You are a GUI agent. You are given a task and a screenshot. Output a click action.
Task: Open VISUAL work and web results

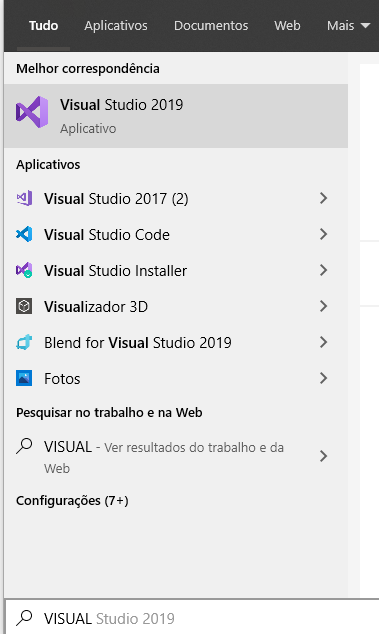coord(176,456)
